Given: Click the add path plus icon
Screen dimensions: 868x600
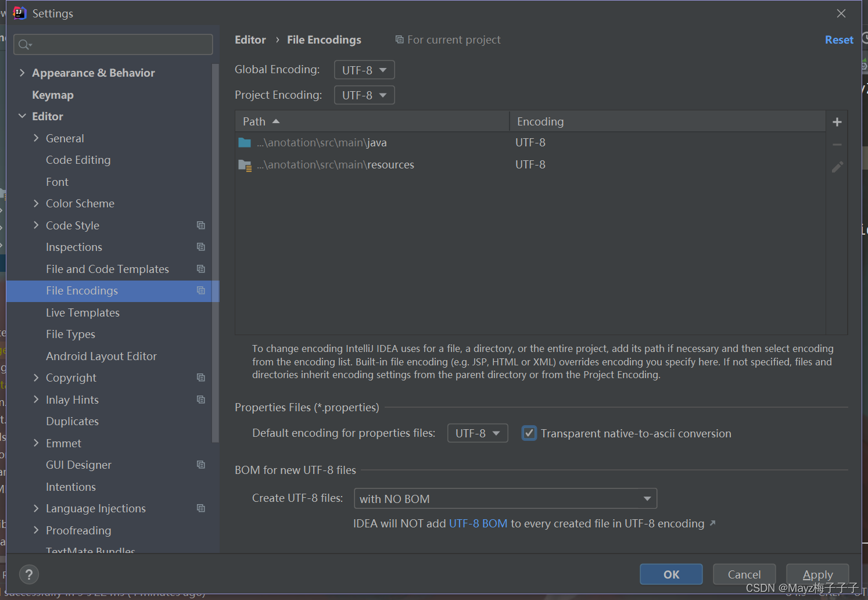Looking at the screenshot, I should point(837,122).
